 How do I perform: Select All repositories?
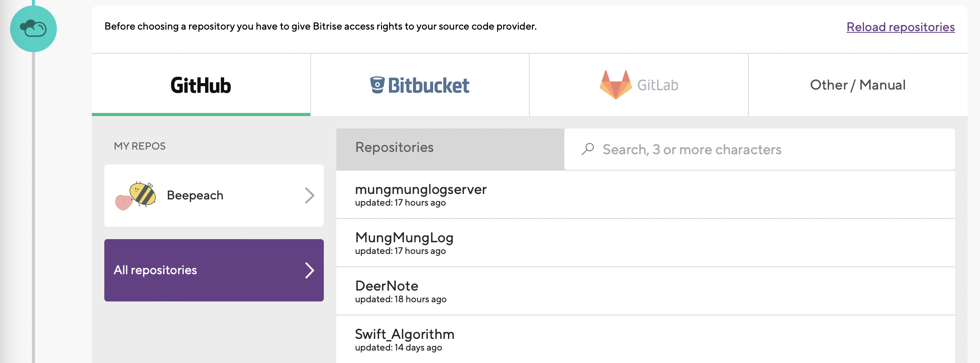coord(214,270)
